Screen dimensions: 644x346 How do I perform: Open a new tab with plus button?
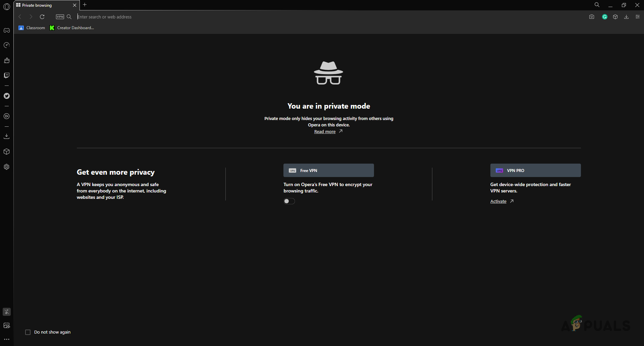pos(85,5)
